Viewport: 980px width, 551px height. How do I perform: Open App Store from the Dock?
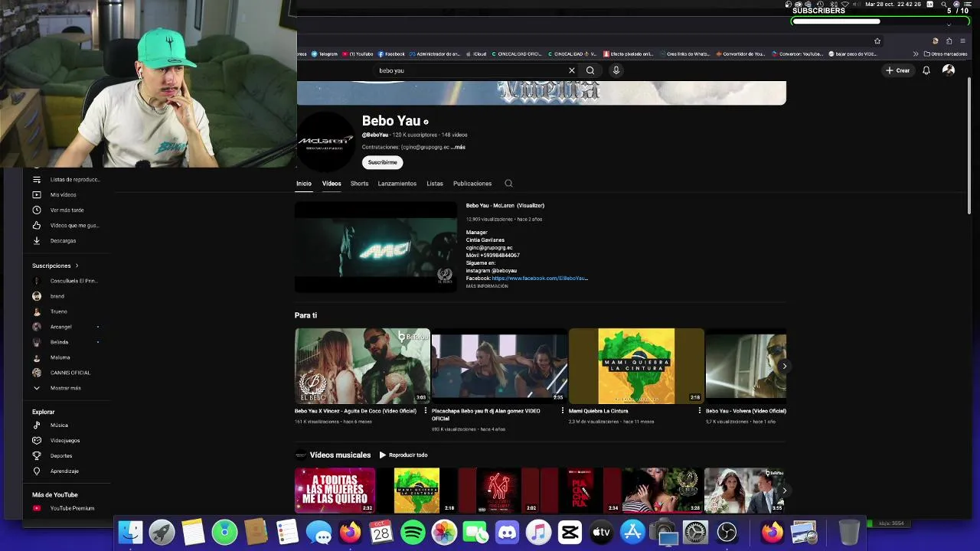(x=632, y=532)
